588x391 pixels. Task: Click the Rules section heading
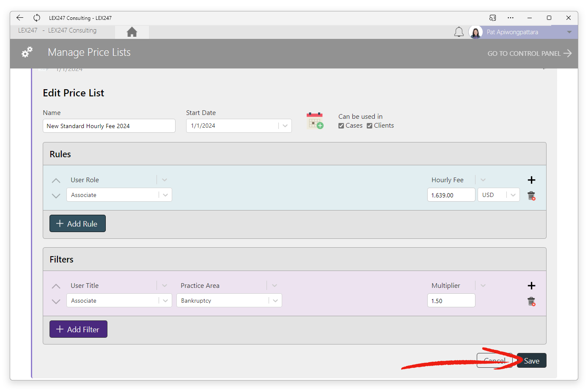pos(60,154)
